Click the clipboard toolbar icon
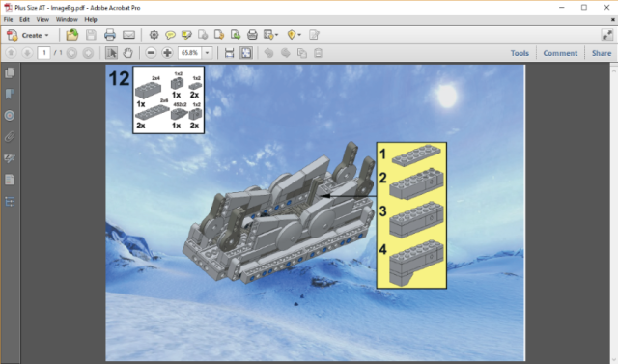The width and height of the screenshot is (618, 364). [x=318, y=53]
